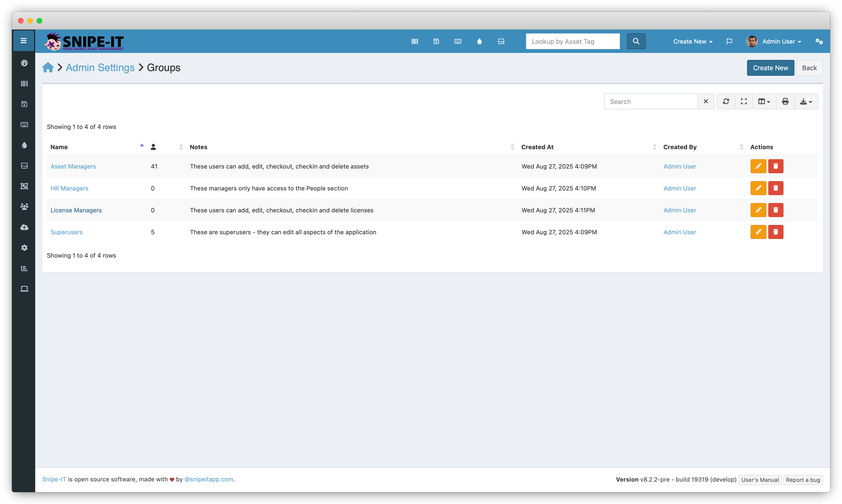The height and width of the screenshot is (504, 842).
Task: Open Predefined Kits icon in sidebar
Action: pos(24,186)
